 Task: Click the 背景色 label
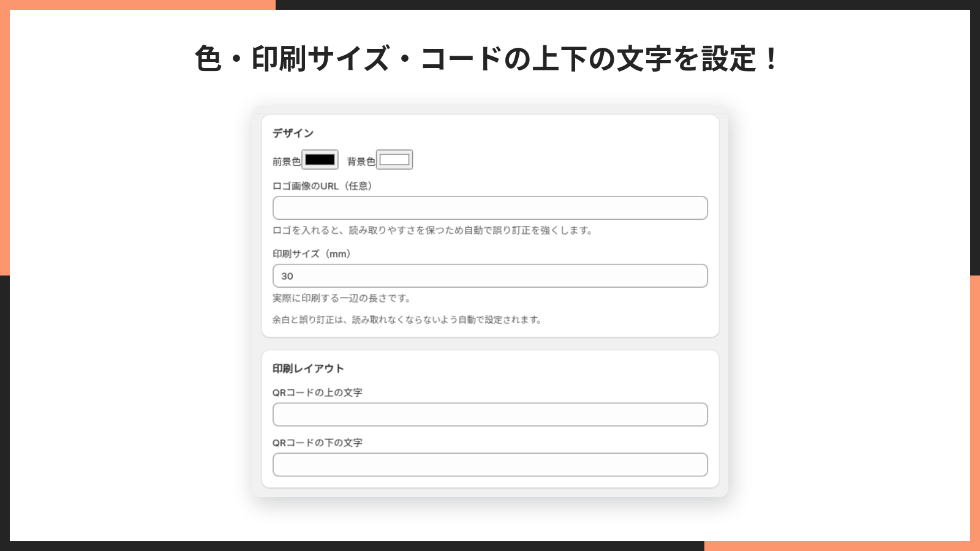point(361,162)
